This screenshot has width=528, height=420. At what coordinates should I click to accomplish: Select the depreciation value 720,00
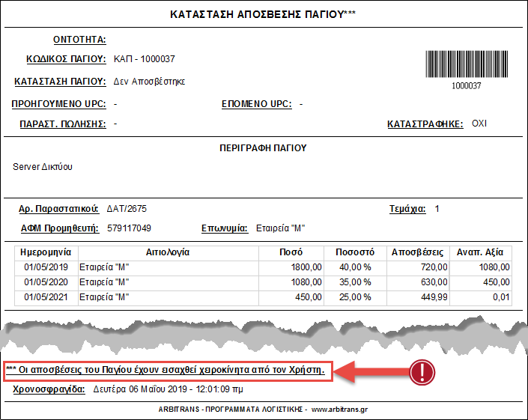click(418, 267)
